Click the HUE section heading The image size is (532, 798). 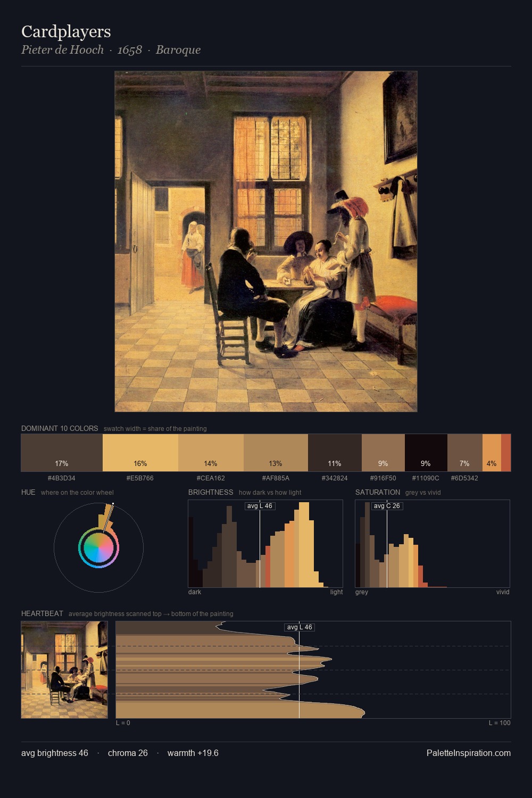(28, 492)
